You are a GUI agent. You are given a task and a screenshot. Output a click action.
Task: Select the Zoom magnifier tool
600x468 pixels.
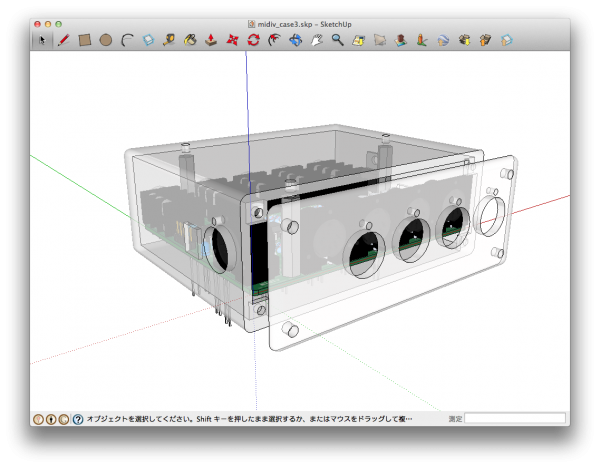(x=338, y=41)
